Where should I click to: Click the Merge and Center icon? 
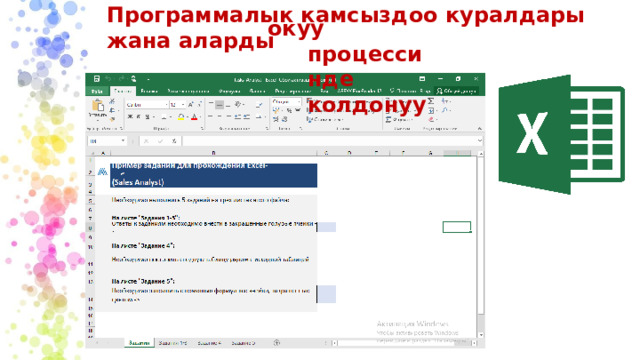pyautogui.click(x=259, y=117)
